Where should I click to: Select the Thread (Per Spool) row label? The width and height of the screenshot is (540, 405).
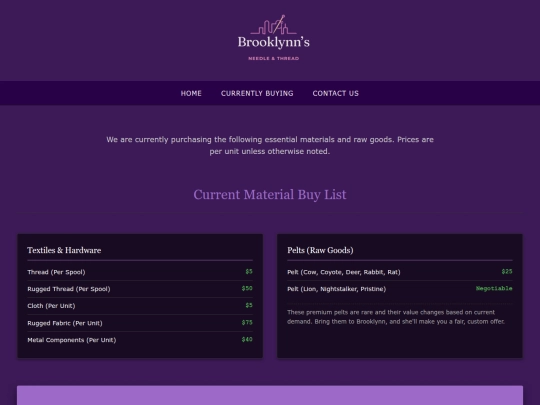[x=56, y=272]
